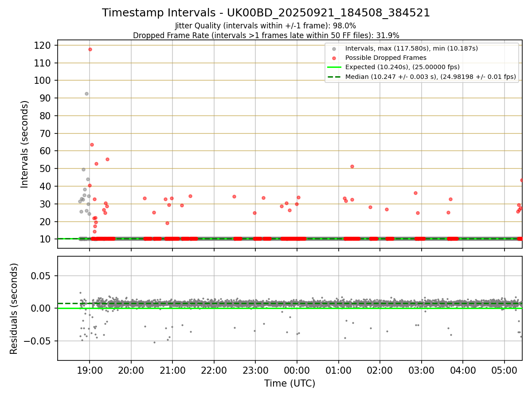This screenshot has width=532, height=399.
Task: Select the red point near 51 seconds after 01:00
Action: (352, 166)
